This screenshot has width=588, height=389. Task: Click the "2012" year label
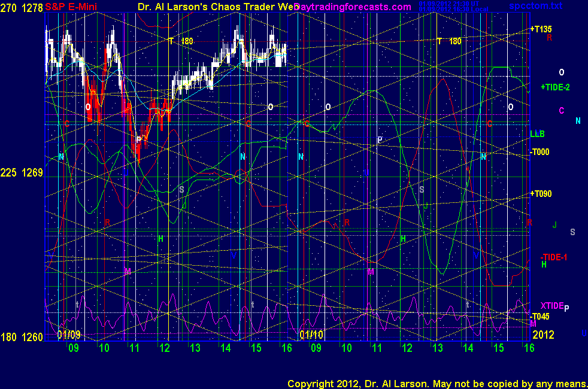click(543, 335)
